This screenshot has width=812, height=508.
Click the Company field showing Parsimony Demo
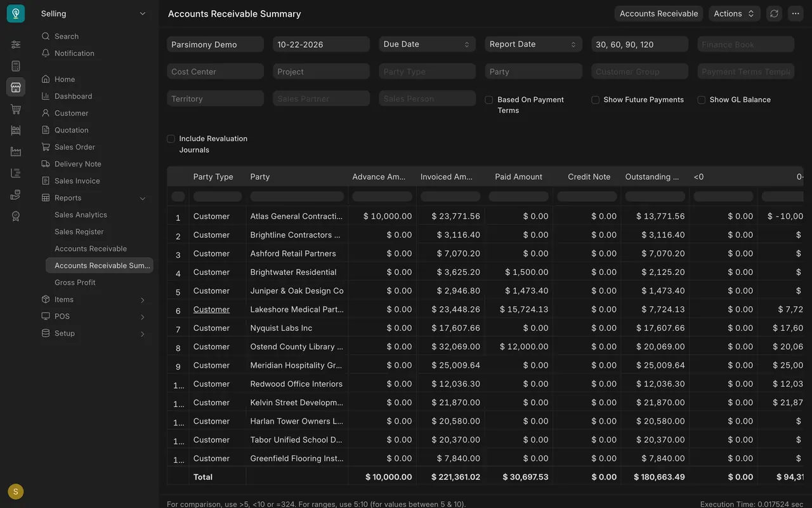tap(215, 44)
